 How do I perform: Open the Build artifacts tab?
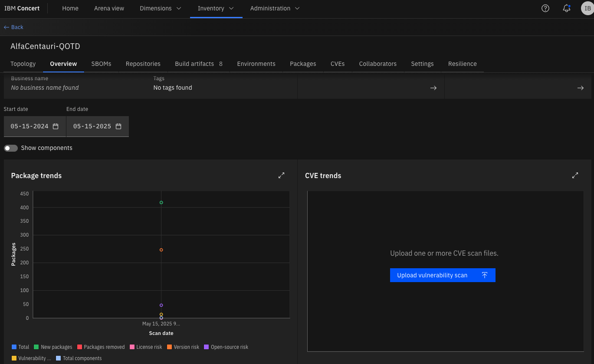tap(199, 64)
